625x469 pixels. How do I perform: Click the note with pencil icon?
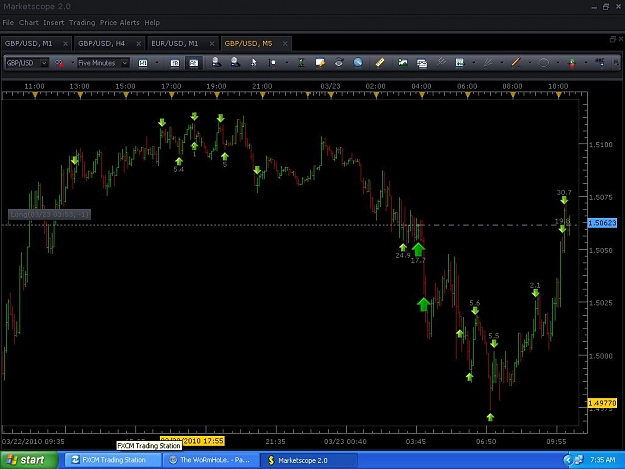(320, 63)
